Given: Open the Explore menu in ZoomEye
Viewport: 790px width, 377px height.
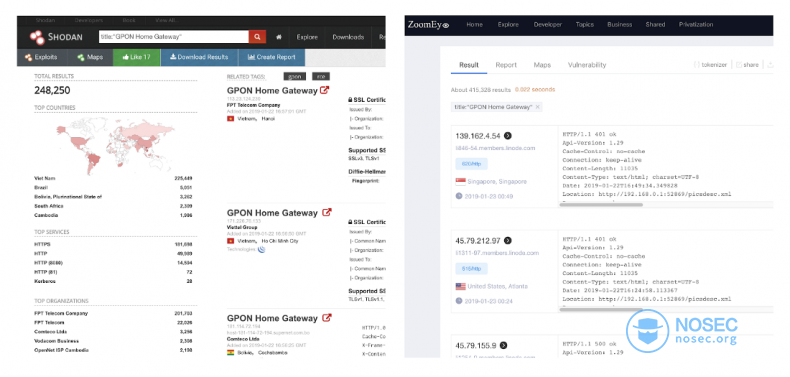Looking at the screenshot, I should click(508, 24).
